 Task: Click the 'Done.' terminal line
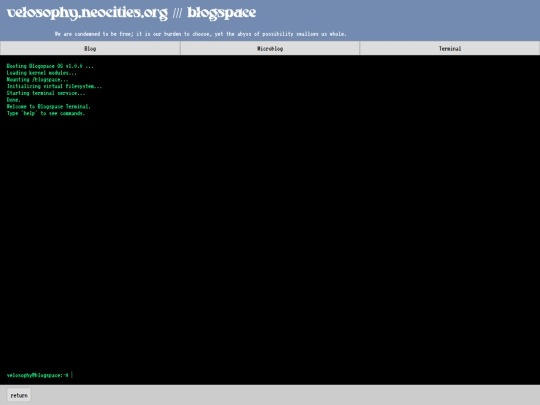[x=13, y=100]
